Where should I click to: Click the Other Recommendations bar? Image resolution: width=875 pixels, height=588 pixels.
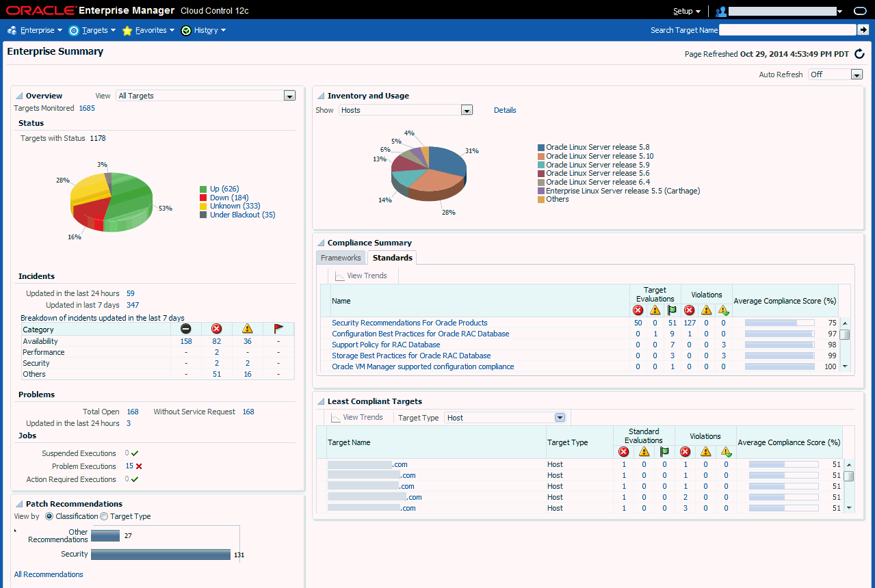tap(105, 535)
